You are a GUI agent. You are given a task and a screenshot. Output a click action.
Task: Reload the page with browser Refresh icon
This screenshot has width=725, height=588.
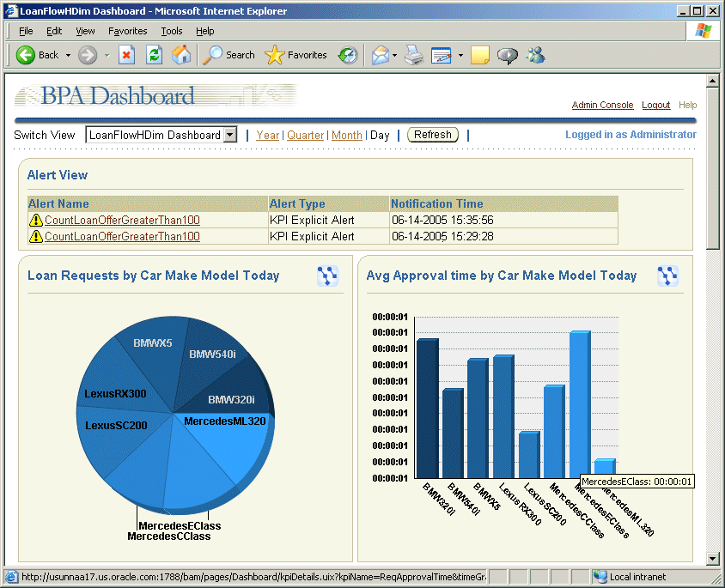(x=154, y=55)
